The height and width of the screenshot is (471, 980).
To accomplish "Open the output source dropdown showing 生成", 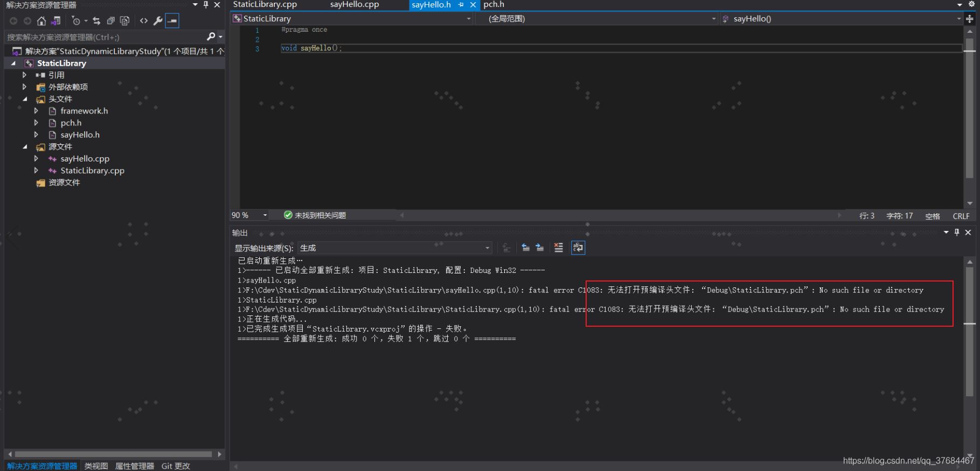I will (x=394, y=248).
